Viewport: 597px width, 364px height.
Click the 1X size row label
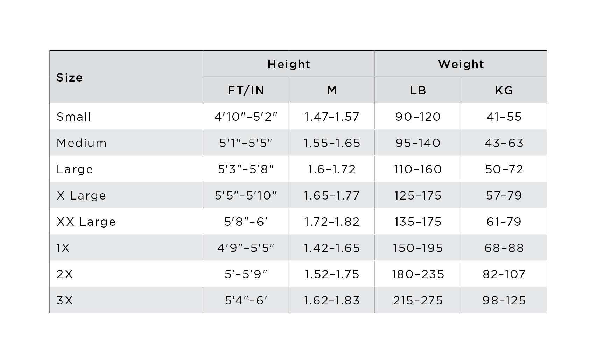tap(63, 248)
